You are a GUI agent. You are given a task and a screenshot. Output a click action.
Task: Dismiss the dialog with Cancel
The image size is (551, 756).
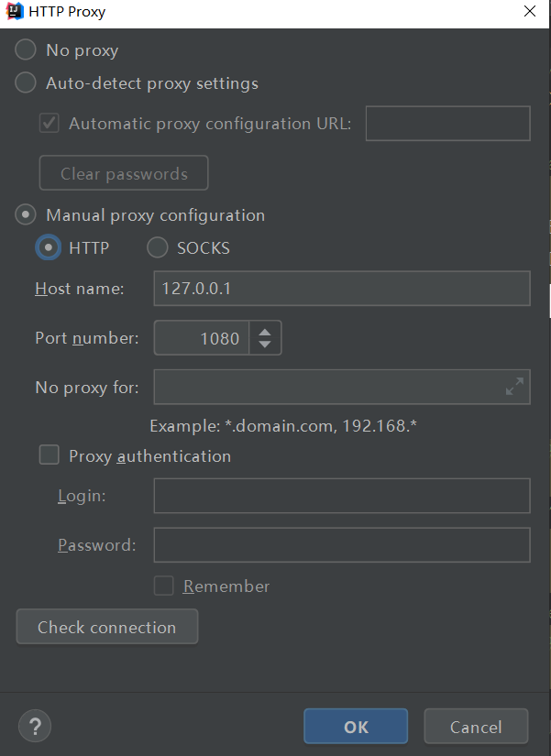point(476,726)
